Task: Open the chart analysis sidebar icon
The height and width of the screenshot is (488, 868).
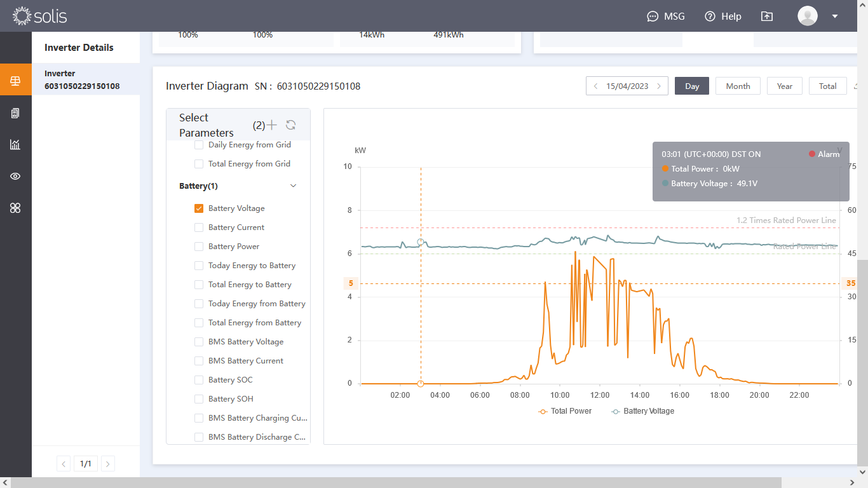Action: coord(16,145)
